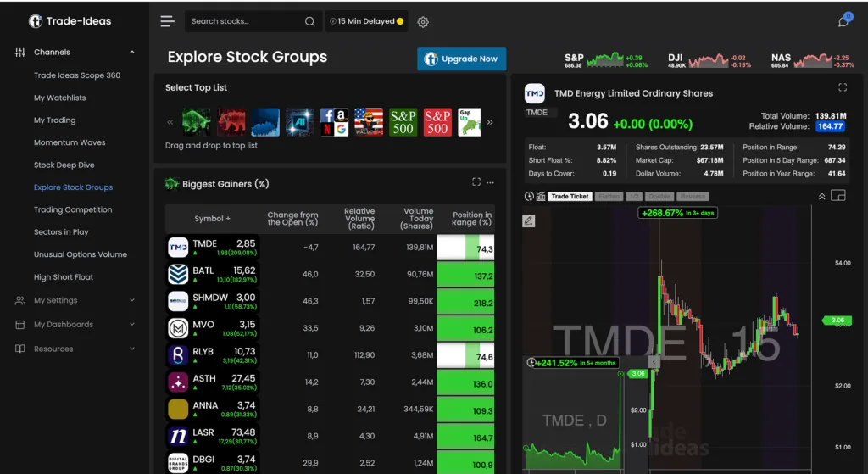Image resolution: width=868 pixels, height=474 pixels.
Task: Open Explore Stock Groups channel
Action: (73, 187)
